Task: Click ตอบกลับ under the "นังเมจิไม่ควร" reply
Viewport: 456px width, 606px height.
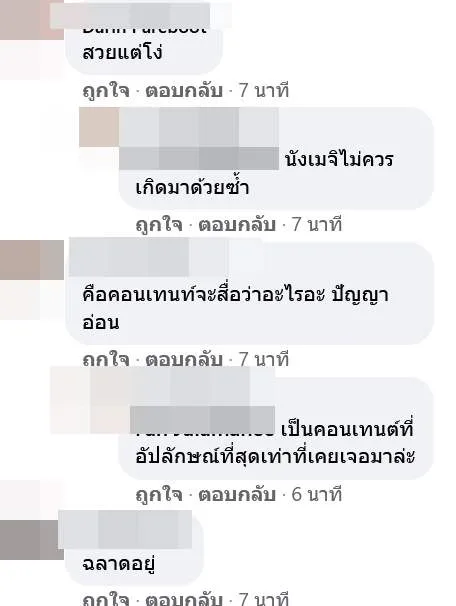Action: coord(237,225)
